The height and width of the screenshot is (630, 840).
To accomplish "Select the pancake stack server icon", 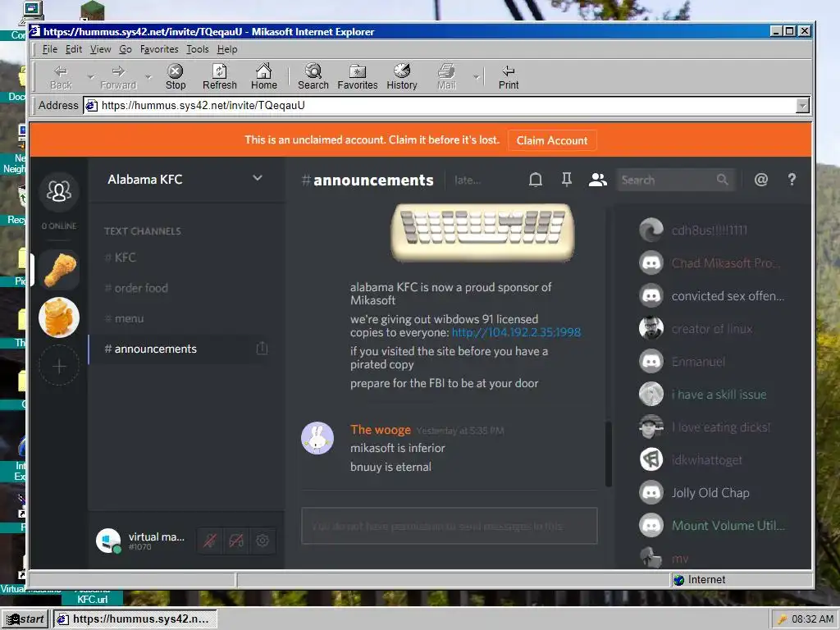I will click(59, 317).
